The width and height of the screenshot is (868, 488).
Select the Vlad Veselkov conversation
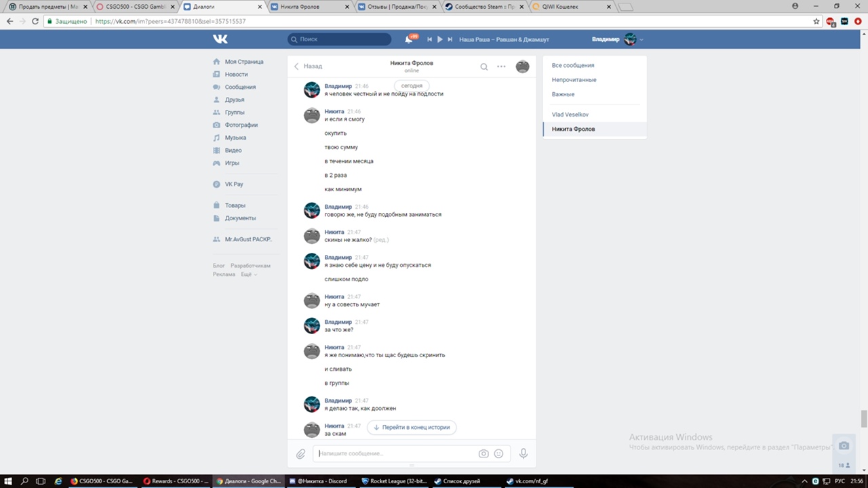coord(570,115)
